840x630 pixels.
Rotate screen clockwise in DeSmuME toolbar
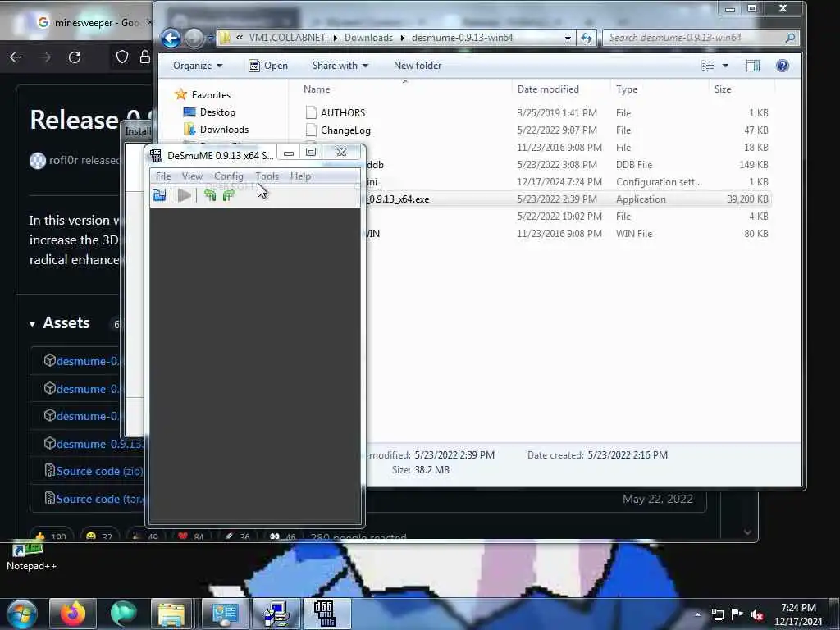(228, 195)
